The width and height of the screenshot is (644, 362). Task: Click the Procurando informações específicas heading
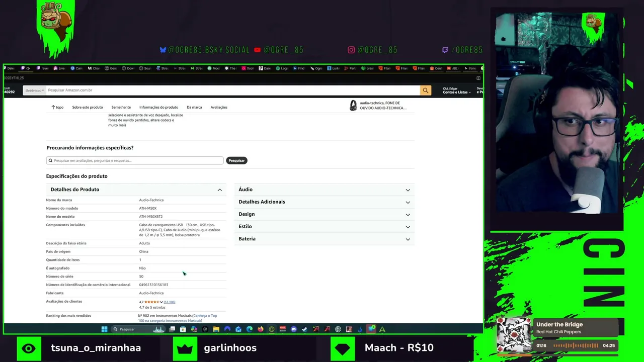pyautogui.click(x=90, y=148)
